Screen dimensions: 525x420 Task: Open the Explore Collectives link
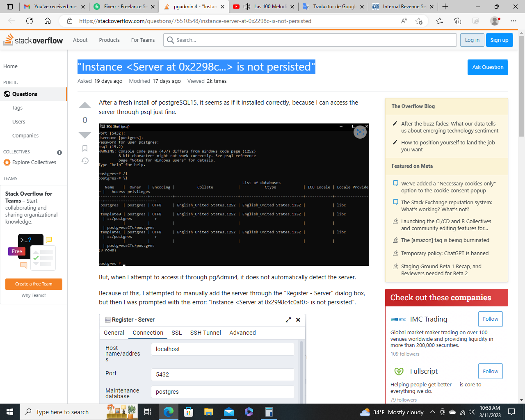pyautogui.click(x=34, y=162)
